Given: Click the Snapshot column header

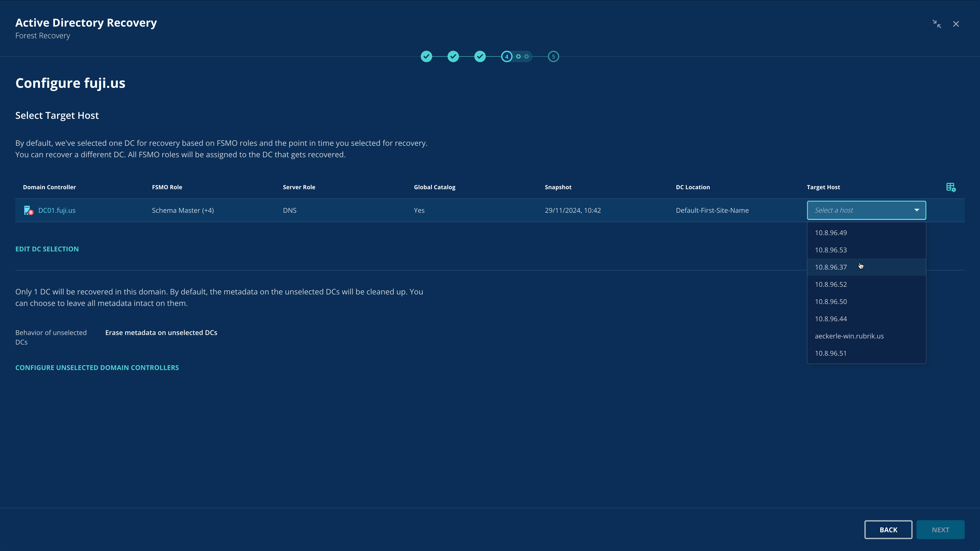Looking at the screenshot, I should 558,187.
